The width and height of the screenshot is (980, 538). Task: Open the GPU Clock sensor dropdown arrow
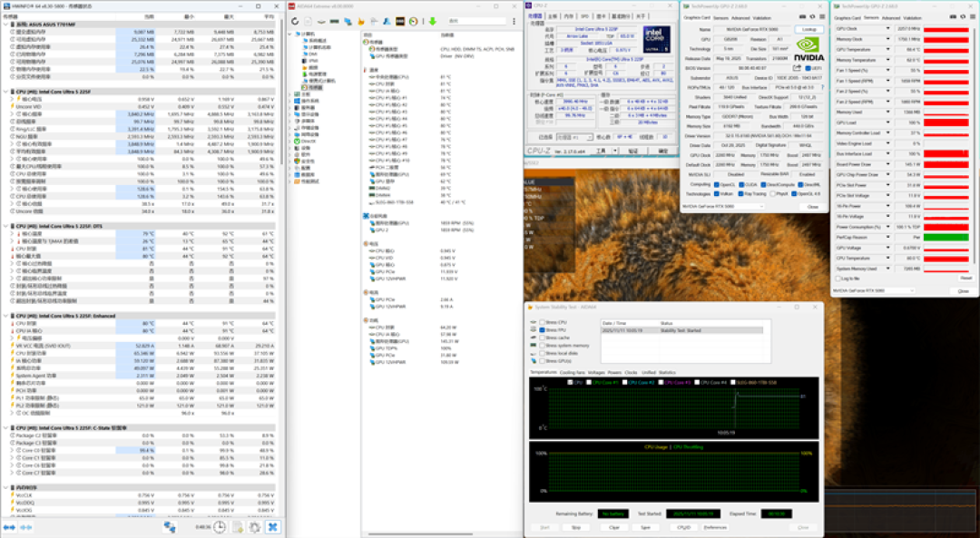tap(887, 29)
